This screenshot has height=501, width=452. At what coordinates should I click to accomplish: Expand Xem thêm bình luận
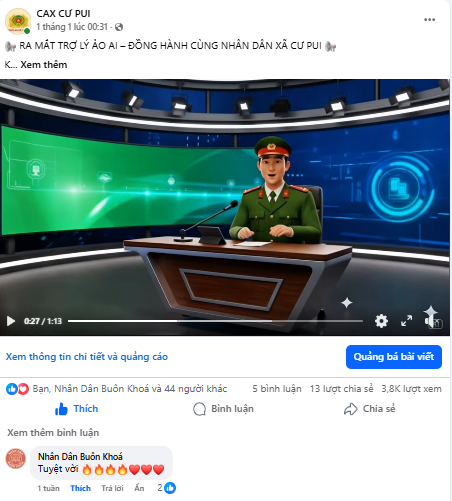53,433
